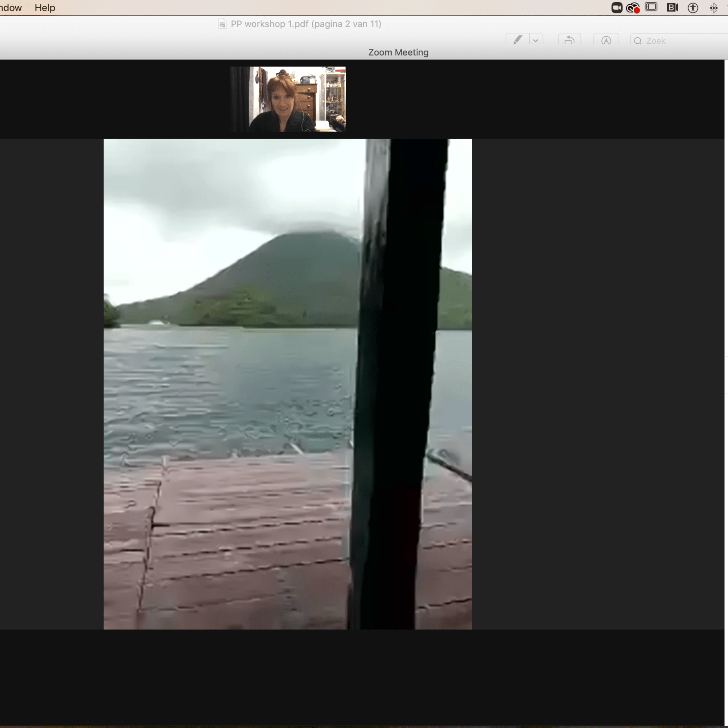The height and width of the screenshot is (728, 728).
Task: Expand the highlight color dropdown arrow
Action: point(535,40)
